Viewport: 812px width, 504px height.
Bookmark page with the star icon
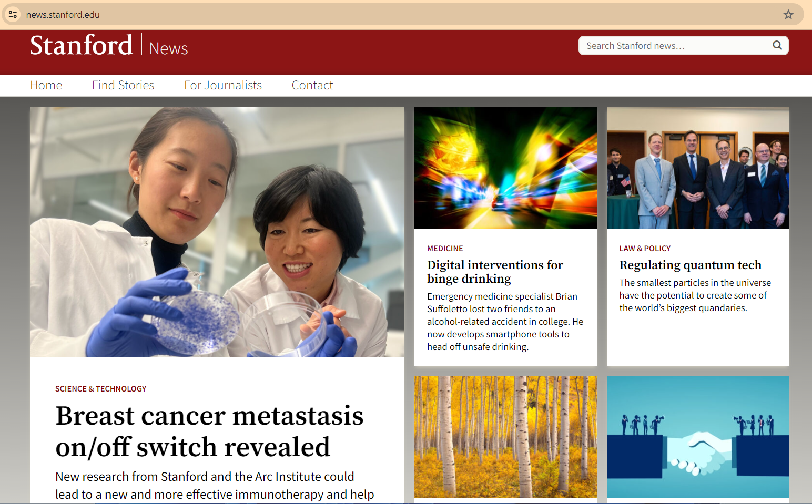(788, 15)
